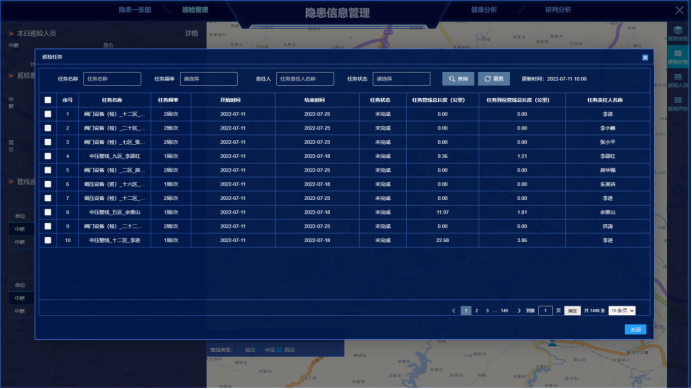Check the checkbox for row 10 中压管线_十二区
692x389 pixels.
[x=48, y=240]
